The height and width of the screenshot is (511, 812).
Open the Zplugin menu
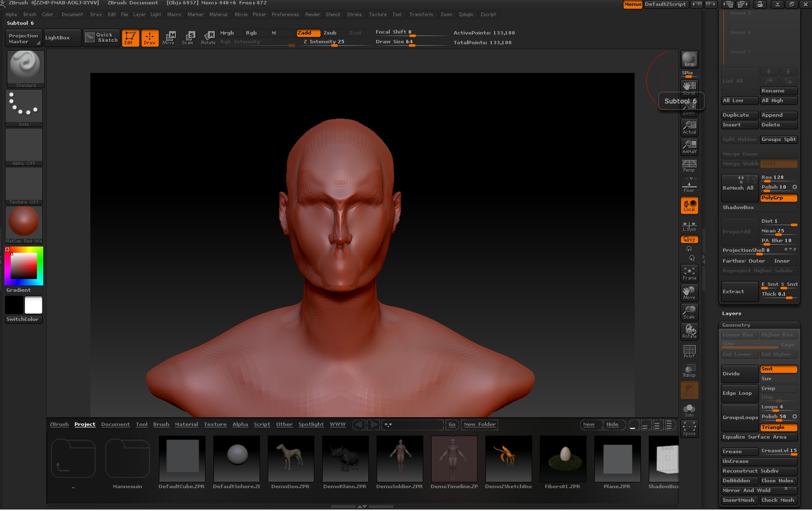pos(466,15)
